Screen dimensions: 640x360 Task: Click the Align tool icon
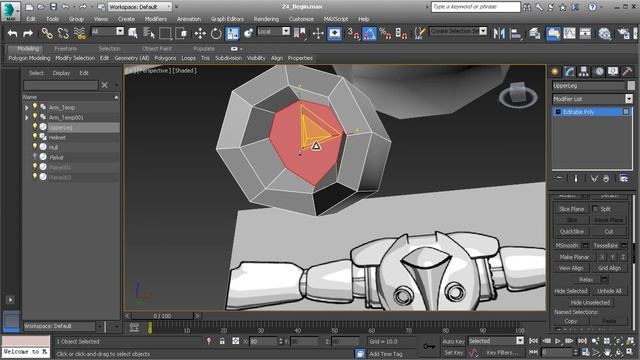516,33
